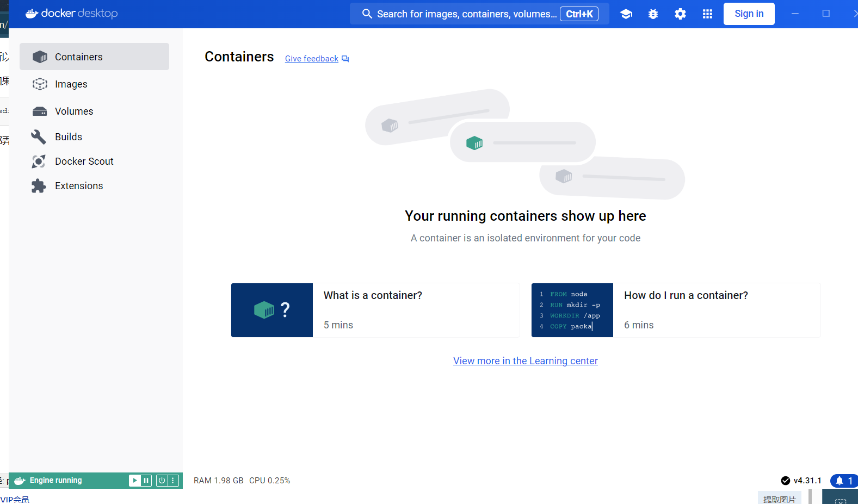858x504 pixels.
Task: Click the Ctrl+K shortcut badge
Action: pos(579,14)
